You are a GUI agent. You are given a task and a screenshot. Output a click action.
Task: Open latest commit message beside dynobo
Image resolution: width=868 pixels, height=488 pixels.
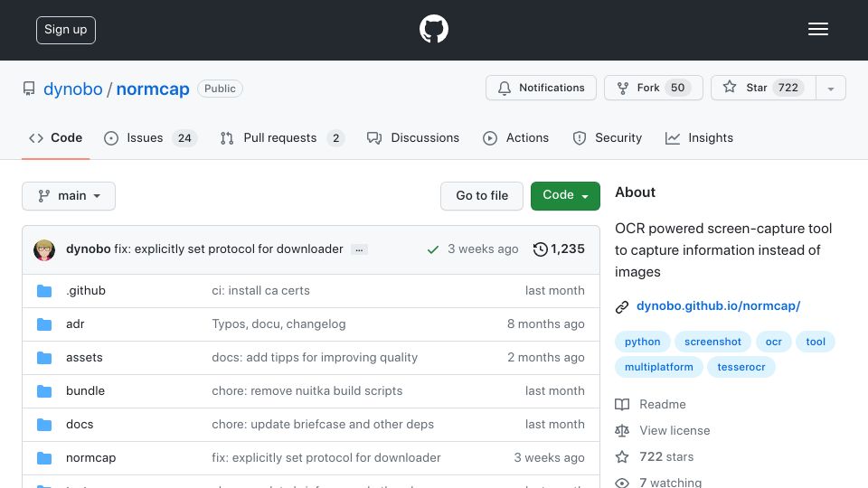pyautogui.click(x=229, y=249)
